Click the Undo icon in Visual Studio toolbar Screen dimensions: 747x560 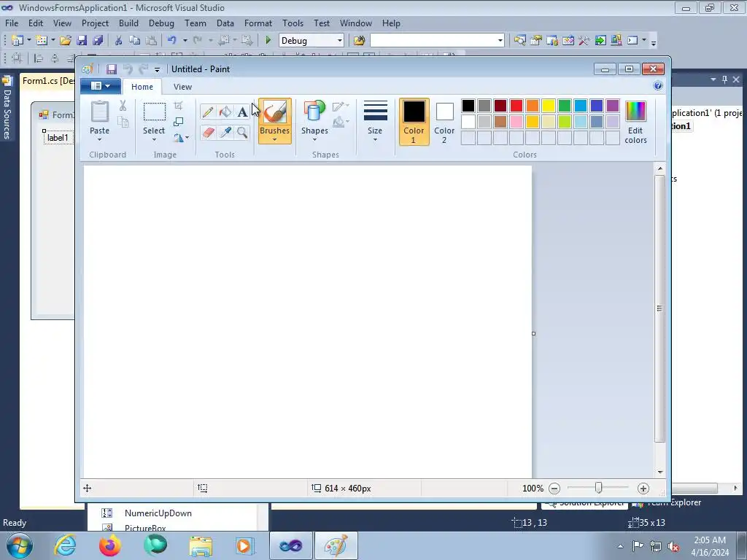click(172, 41)
